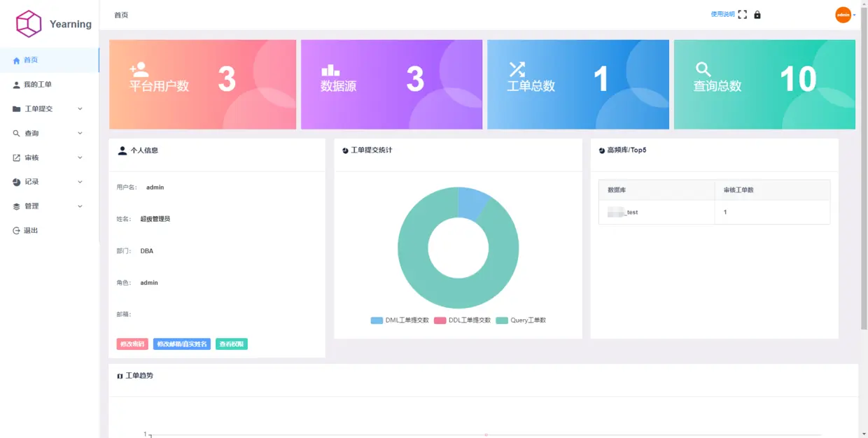Select 我的工单 in the sidebar menu
868x438 pixels.
tap(38, 84)
